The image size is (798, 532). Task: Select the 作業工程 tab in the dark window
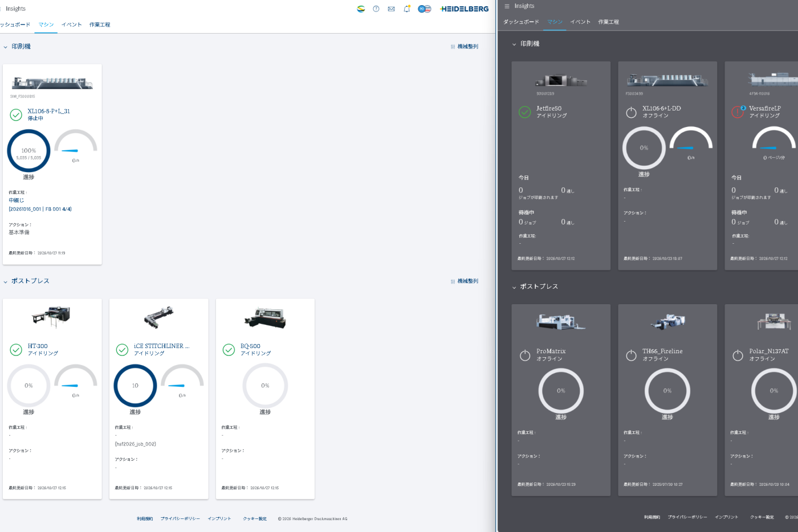click(608, 22)
